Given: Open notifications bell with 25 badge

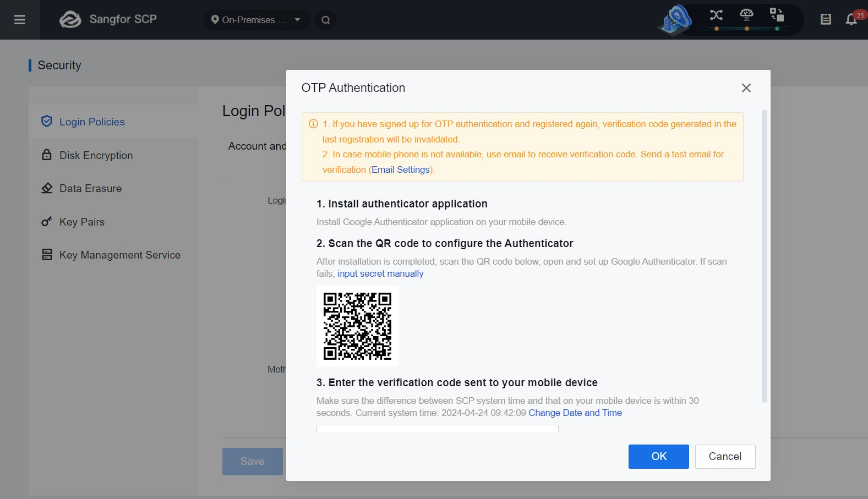Looking at the screenshot, I should point(851,20).
